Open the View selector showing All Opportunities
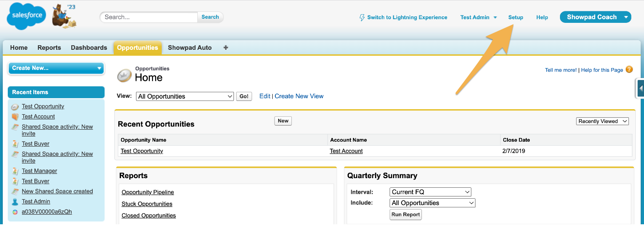This screenshot has width=644, height=243. pyautogui.click(x=185, y=96)
